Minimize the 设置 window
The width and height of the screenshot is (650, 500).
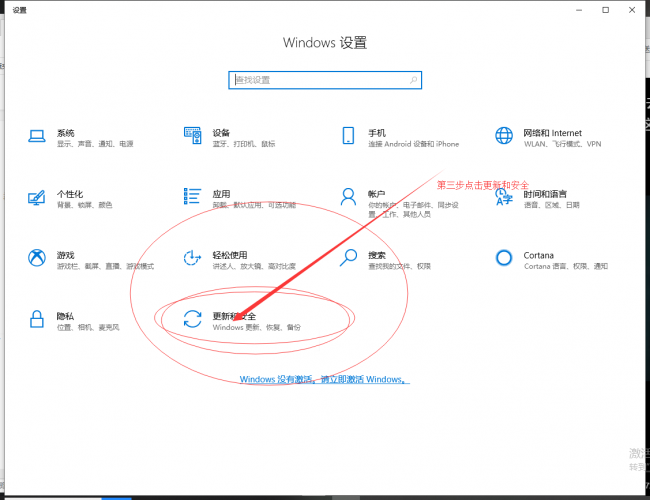coord(579,10)
